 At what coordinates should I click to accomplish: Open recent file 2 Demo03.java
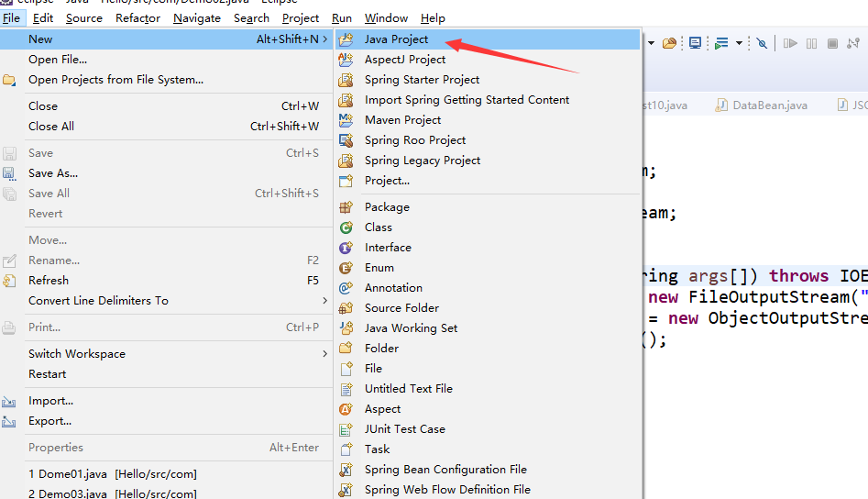pyautogui.click(x=166, y=493)
